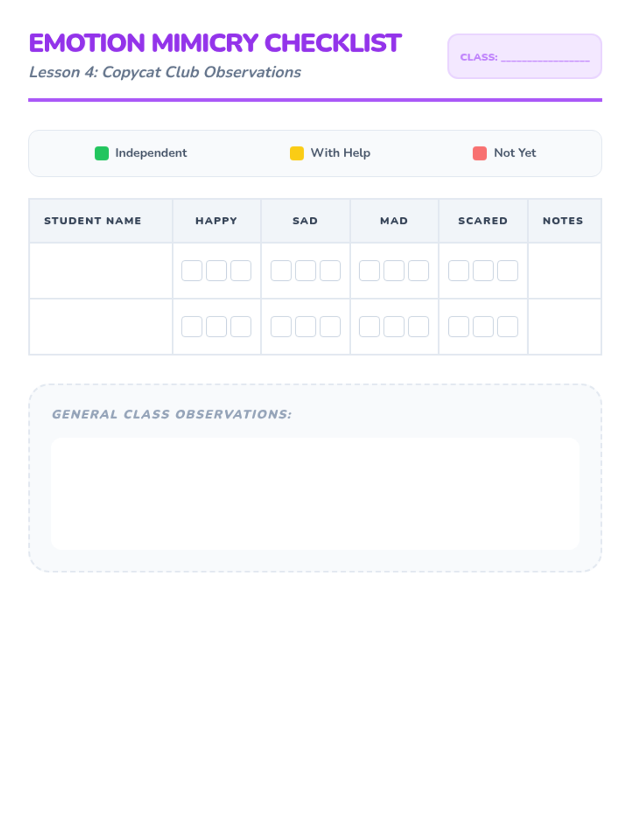Click the General Class Observations text area
The width and height of the screenshot is (630, 840).
pyautogui.click(x=315, y=493)
